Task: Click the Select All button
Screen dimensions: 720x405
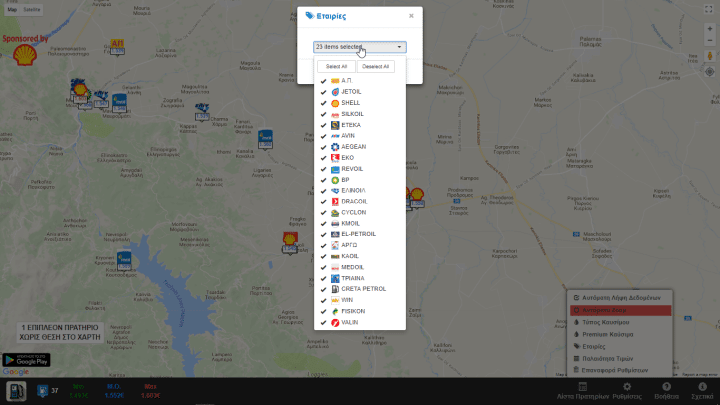Action: pyautogui.click(x=336, y=67)
